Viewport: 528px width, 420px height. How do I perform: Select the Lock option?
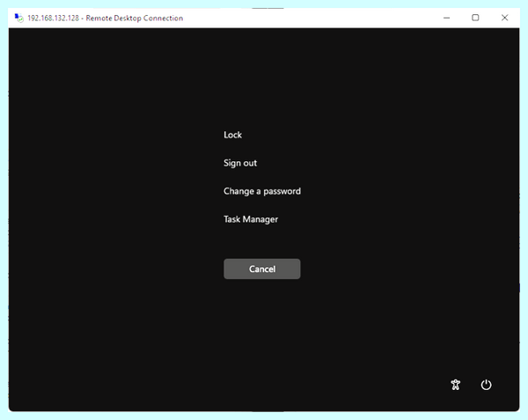[232, 135]
